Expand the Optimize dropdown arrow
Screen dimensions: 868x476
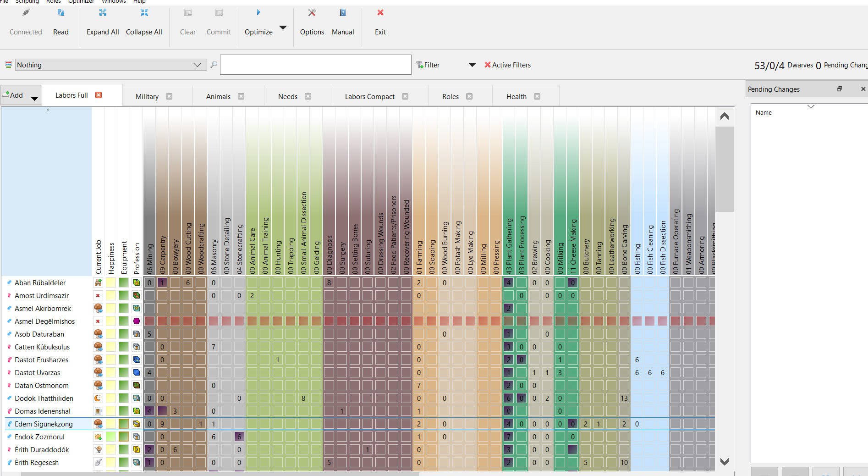283,28
